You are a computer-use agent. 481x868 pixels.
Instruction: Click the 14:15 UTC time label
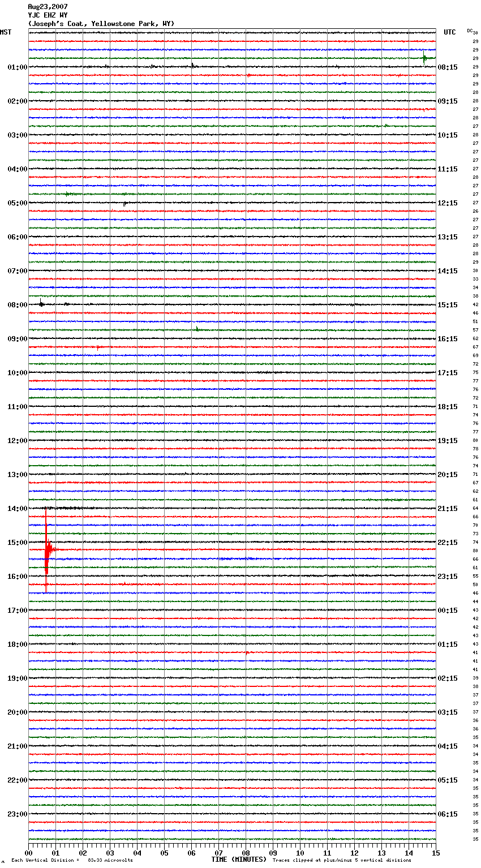point(448,271)
